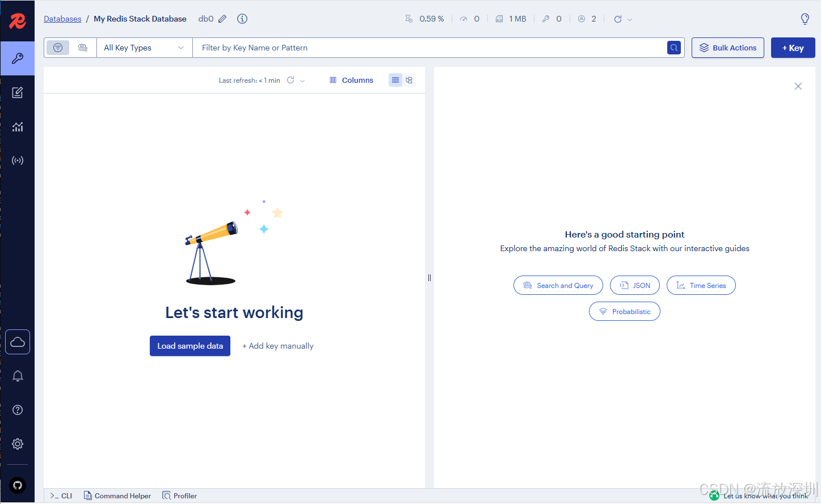This screenshot has width=821, height=504.
Task: Show database info via info icon
Action: tap(242, 19)
